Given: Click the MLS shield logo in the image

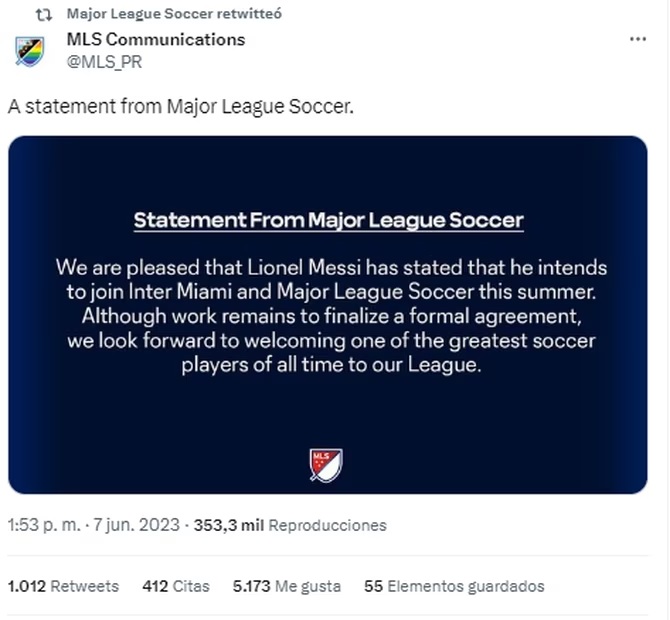Looking at the screenshot, I should click(326, 464).
